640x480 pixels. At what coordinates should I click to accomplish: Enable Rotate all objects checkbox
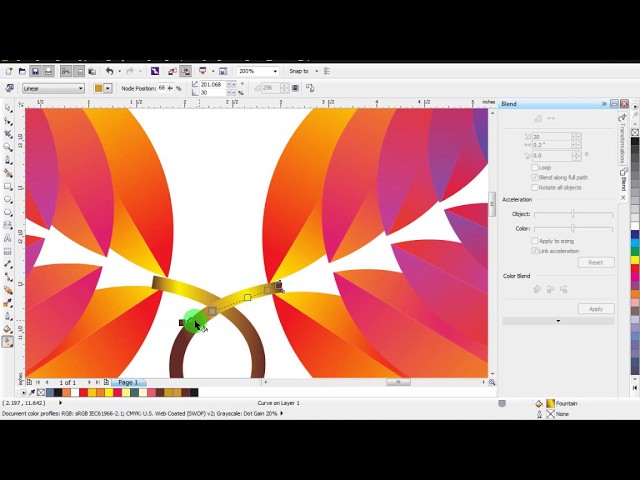coord(534,187)
